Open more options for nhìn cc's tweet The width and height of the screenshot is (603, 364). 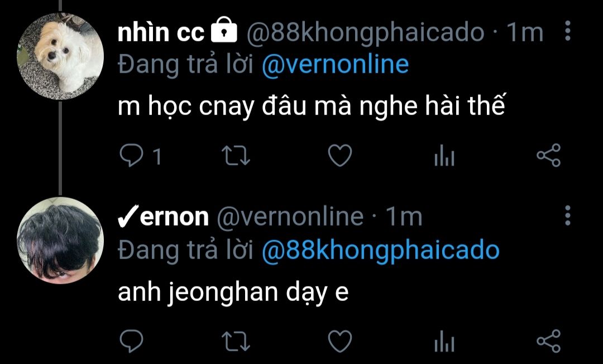568,31
